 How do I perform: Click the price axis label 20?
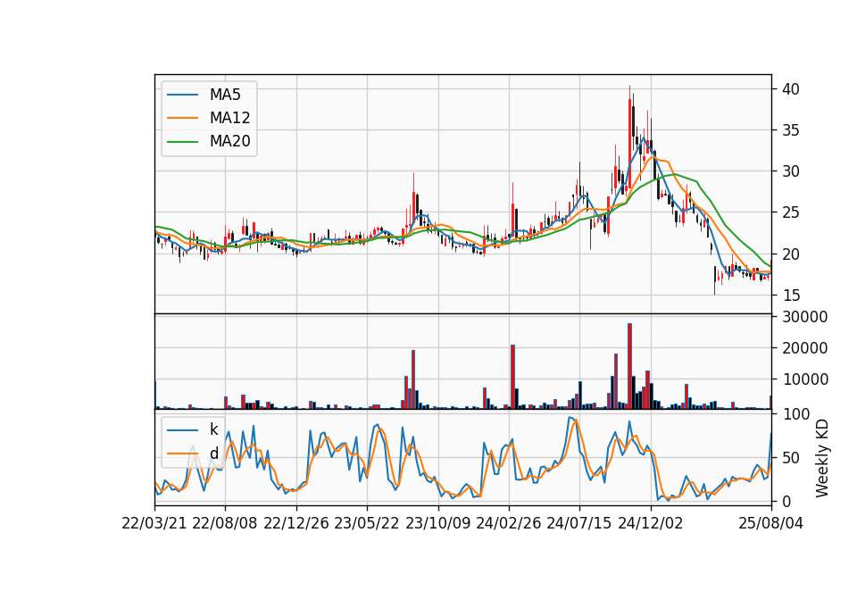[790, 254]
